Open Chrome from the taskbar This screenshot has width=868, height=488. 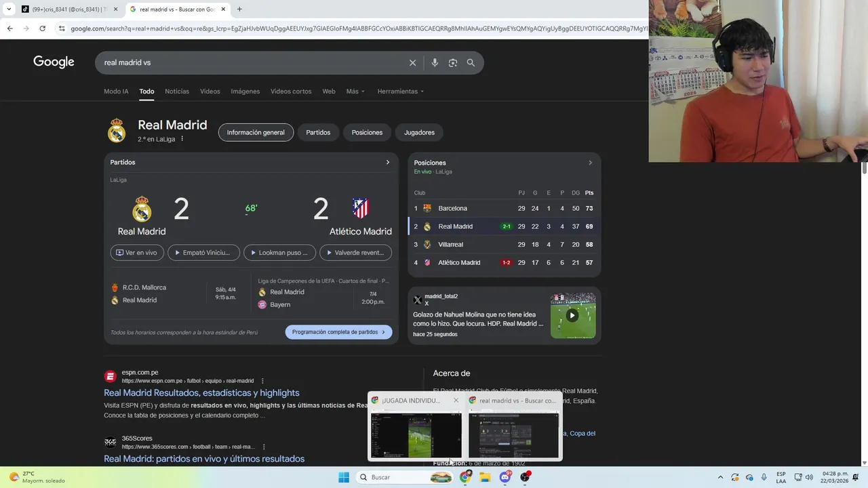pyautogui.click(x=465, y=477)
